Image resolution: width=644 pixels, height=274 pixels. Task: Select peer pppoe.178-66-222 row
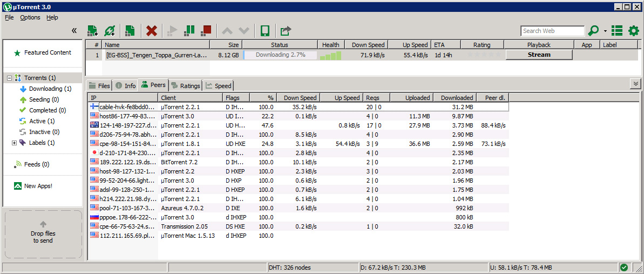pos(299,217)
